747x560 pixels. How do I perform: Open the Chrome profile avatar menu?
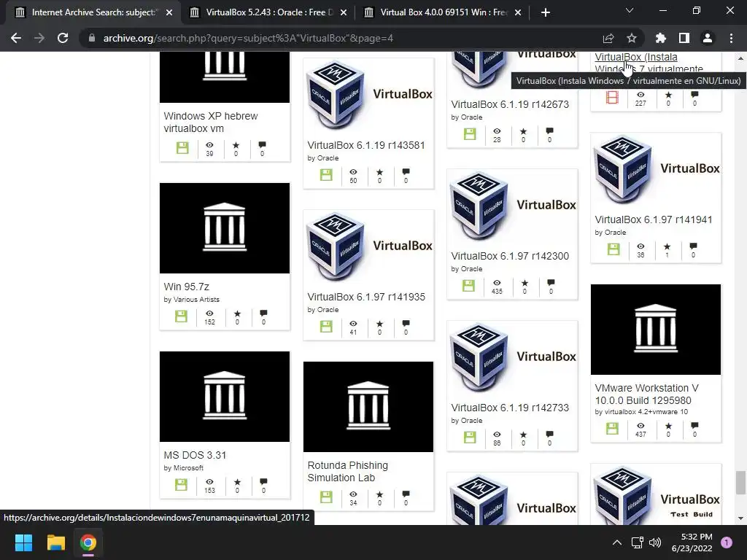[707, 38]
